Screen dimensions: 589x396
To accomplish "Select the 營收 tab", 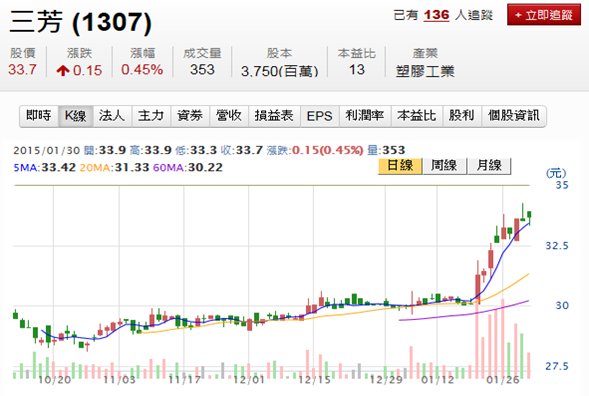I will pos(229,116).
